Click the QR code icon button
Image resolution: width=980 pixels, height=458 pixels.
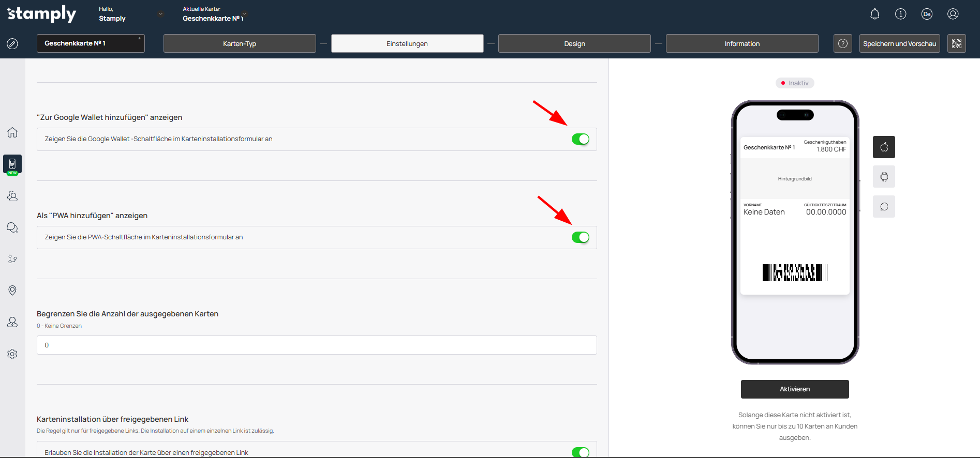point(956,43)
